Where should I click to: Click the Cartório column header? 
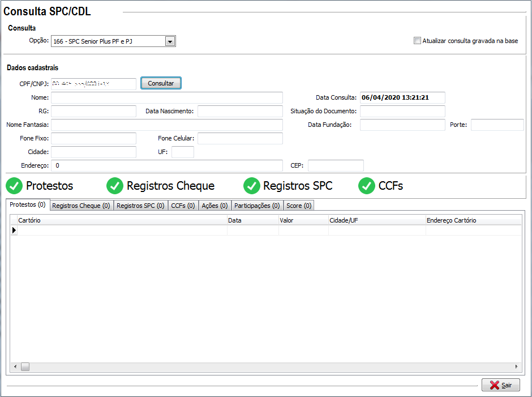[x=122, y=220]
